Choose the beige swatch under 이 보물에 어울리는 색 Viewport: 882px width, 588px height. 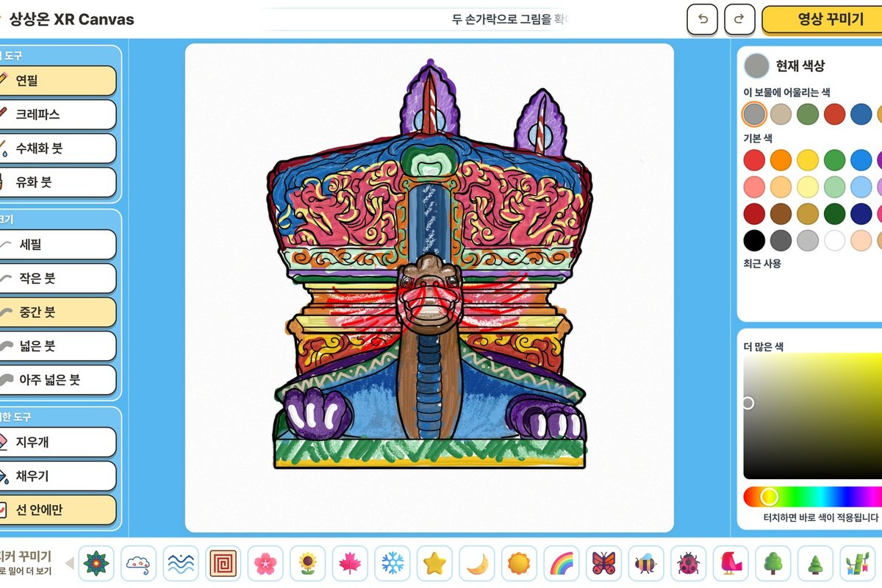point(781,114)
